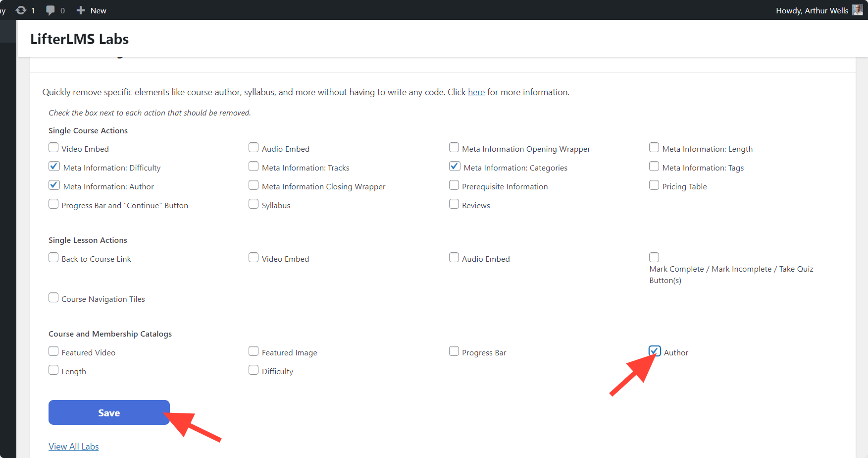Enable Prerequisite Information checkbox
This screenshot has height=458, width=868.
tap(454, 185)
